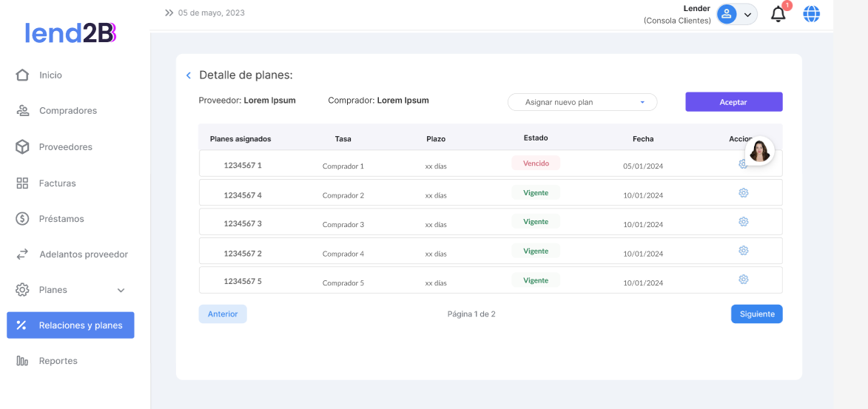The height and width of the screenshot is (409, 868).
Task: Select the Vencido status badge
Action: pos(536,163)
